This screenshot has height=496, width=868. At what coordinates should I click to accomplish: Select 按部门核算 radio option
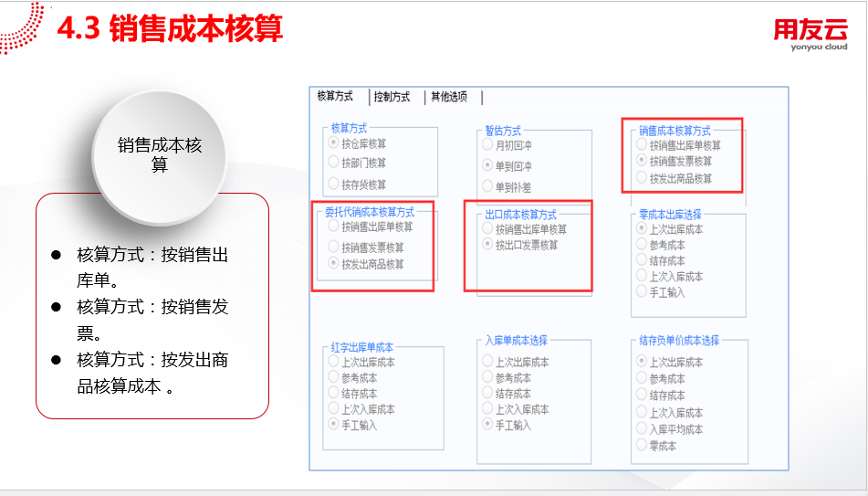[334, 163]
